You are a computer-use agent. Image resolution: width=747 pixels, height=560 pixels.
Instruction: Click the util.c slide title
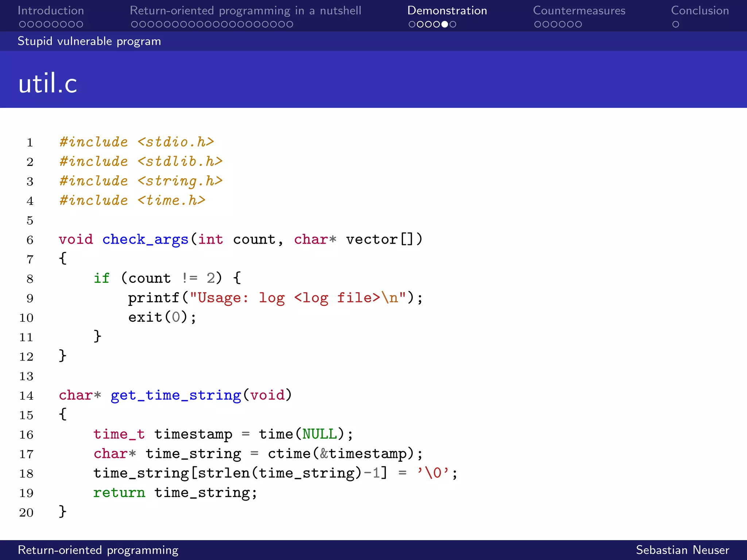(48, 83)
